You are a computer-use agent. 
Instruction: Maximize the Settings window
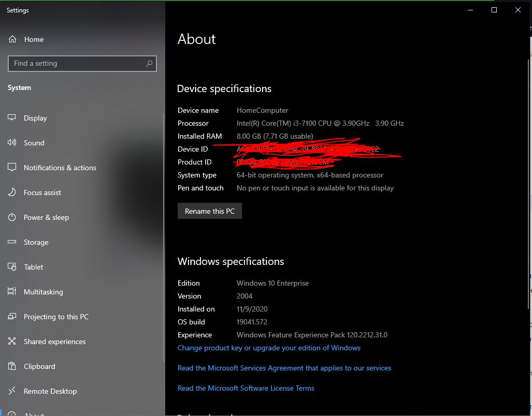coord(494,10)
